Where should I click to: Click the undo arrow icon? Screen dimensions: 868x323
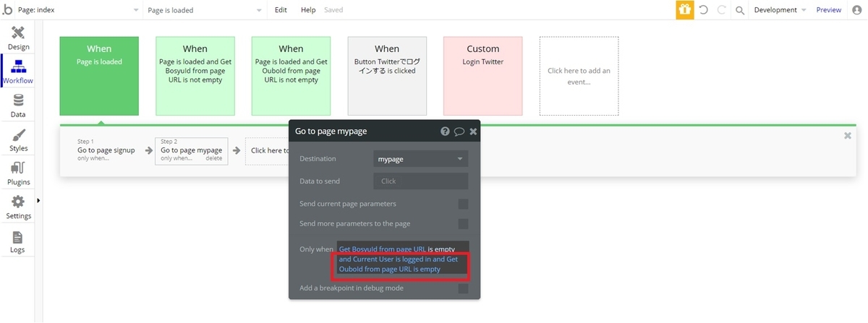(x=703, y=10)
